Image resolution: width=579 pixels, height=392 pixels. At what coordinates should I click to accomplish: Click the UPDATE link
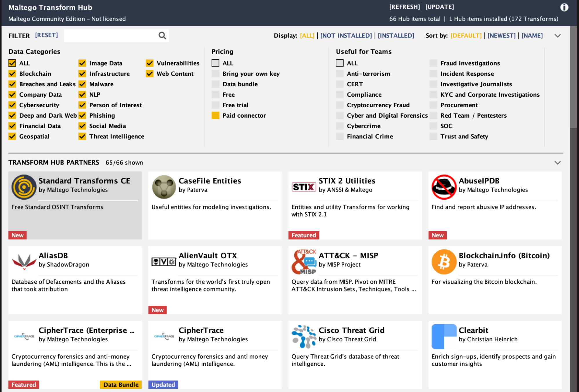tap(439, 7)
